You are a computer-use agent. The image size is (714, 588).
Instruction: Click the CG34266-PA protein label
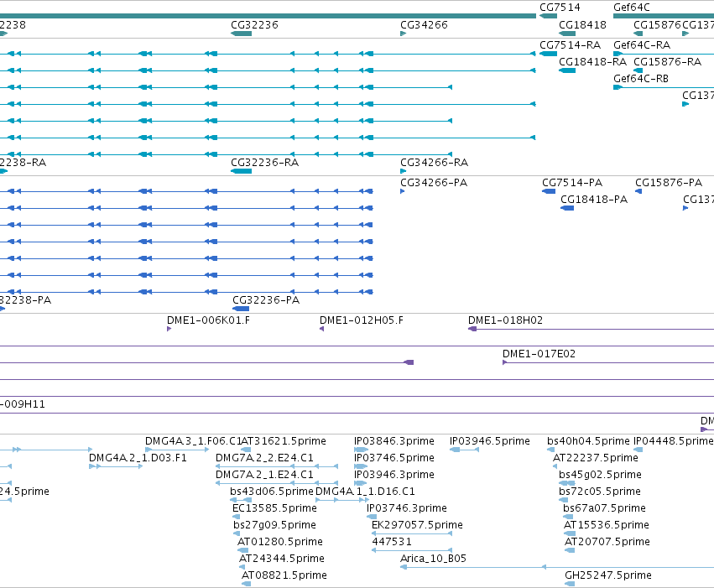434,183
